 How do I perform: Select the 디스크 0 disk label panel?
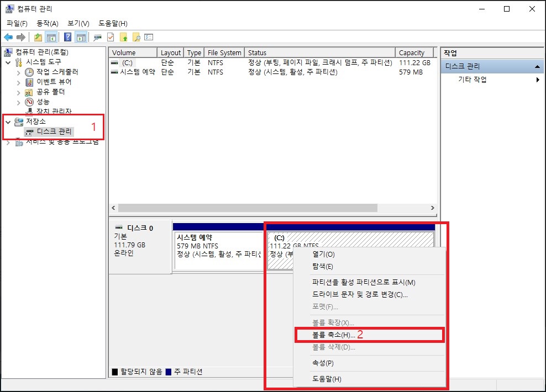(140, 247)
